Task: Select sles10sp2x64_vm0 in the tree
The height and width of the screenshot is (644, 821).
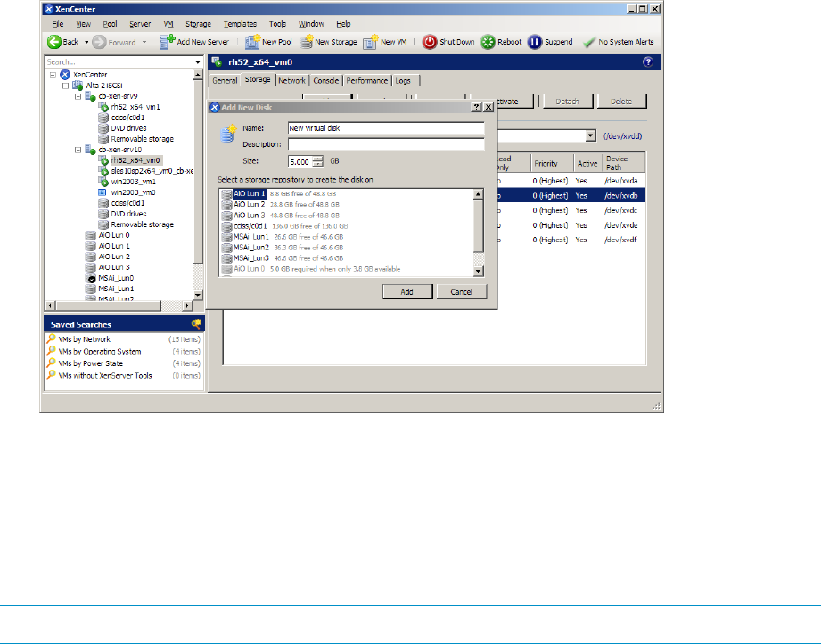Action: pyautogui.click(x=152, y=171)
